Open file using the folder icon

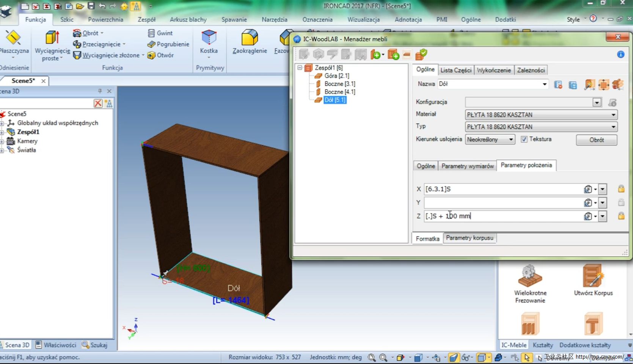click(80, 6)
